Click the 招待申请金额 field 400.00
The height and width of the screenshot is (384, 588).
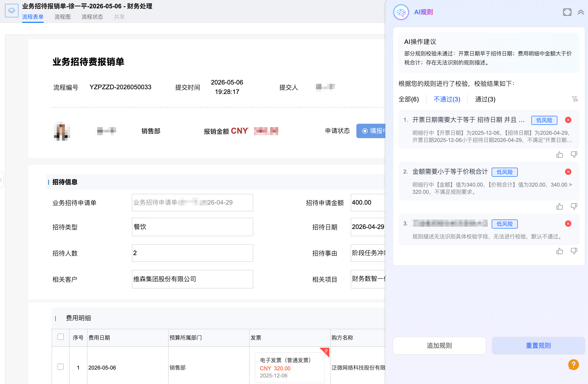coord(368,203)
